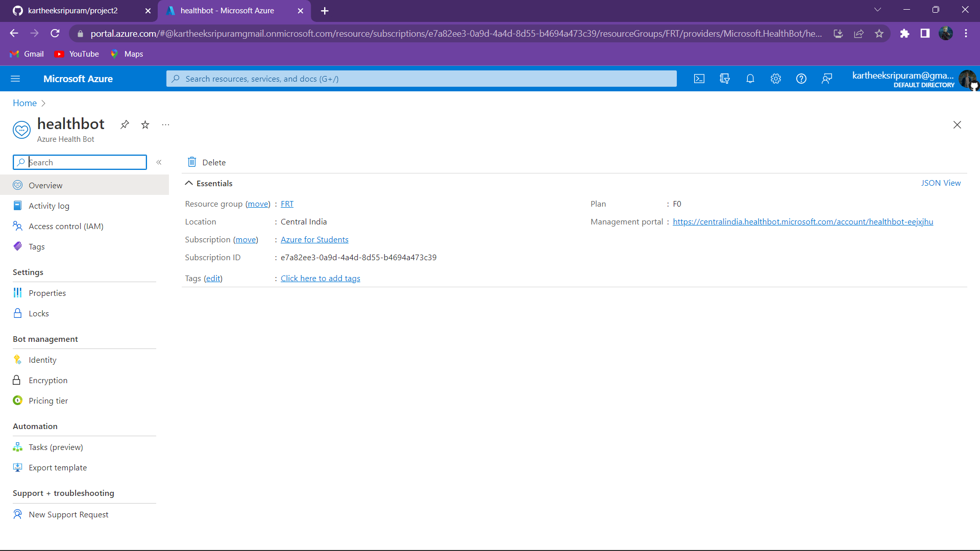
Task: Open the JSON View of Essentials
Action: click(941, 183)
